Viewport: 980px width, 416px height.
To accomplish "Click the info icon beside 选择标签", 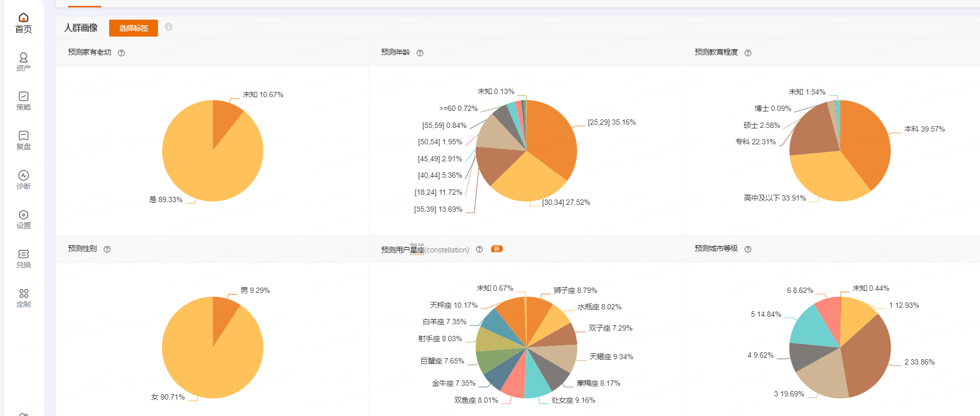I will tap(169, 27).
